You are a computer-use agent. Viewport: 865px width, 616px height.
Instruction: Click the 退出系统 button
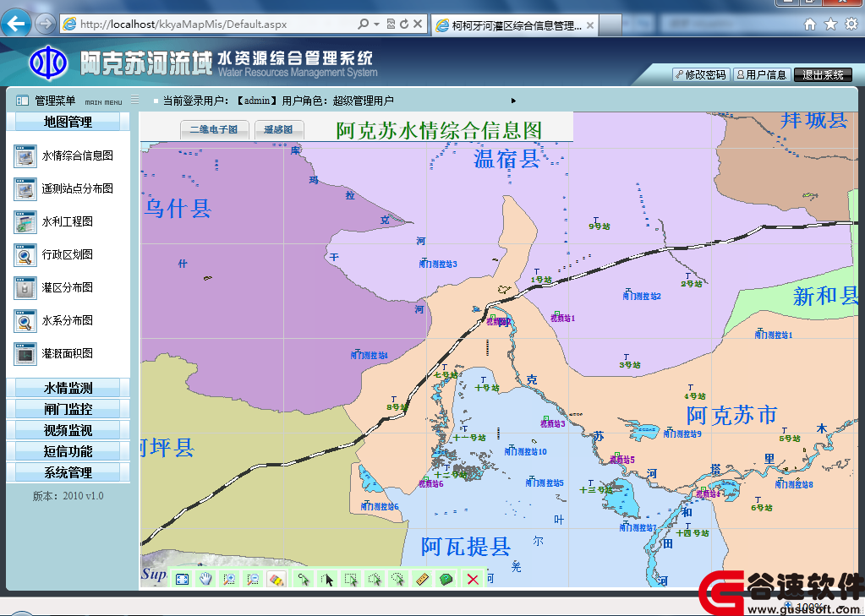tap(823, 75)
